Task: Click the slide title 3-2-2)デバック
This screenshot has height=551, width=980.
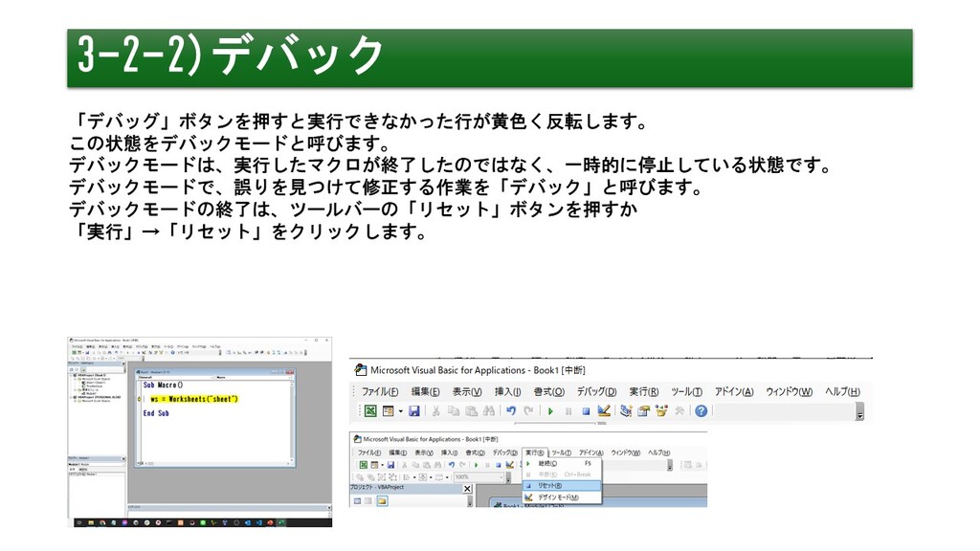Action: [x=231, y=55]
